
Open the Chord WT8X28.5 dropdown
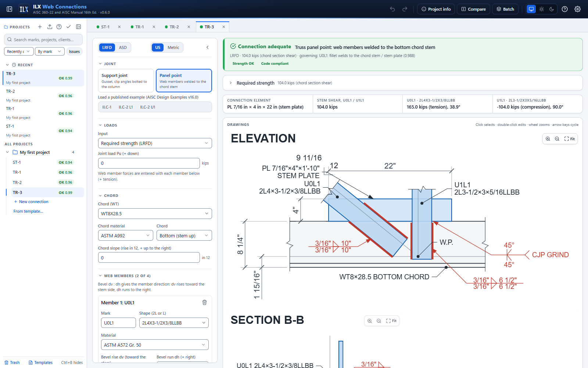pyautogui.click(x=155, y=213)
